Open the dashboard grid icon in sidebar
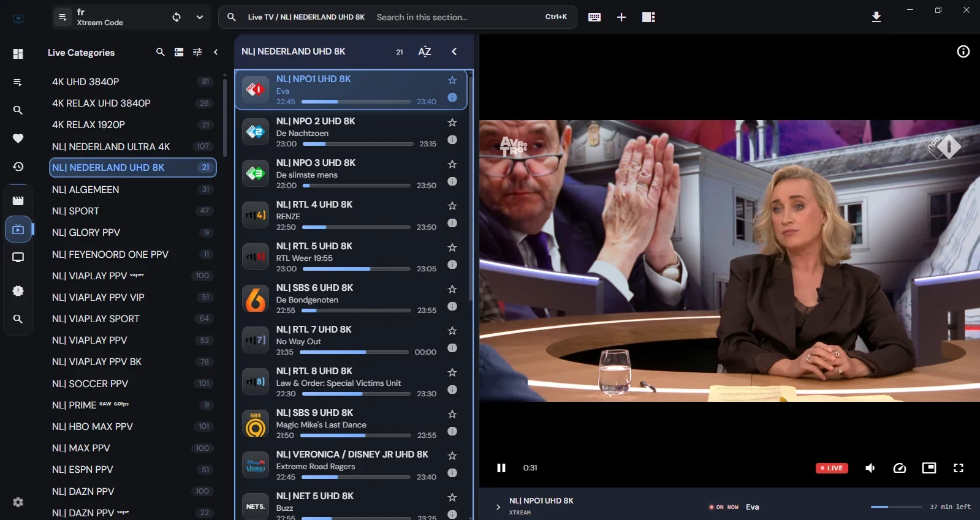The image size is (980, 520). coord(18,54)
